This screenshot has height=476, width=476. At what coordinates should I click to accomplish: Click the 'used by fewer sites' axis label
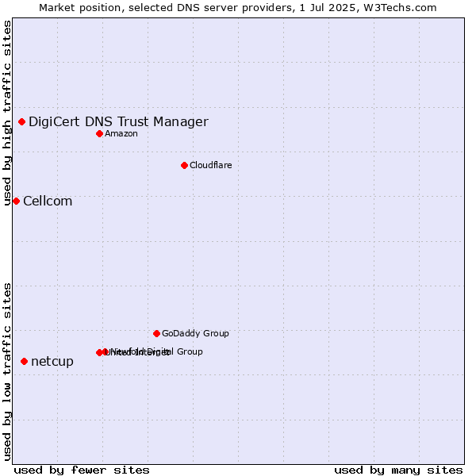pyautogui.click(x=82, y=470)
